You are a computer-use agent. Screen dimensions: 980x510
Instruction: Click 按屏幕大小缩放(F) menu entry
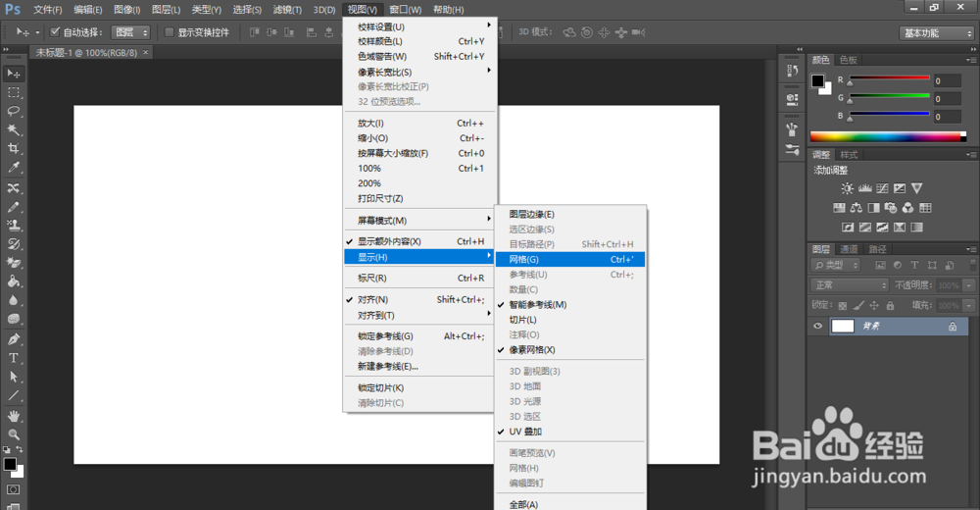[x=420, y=153]
